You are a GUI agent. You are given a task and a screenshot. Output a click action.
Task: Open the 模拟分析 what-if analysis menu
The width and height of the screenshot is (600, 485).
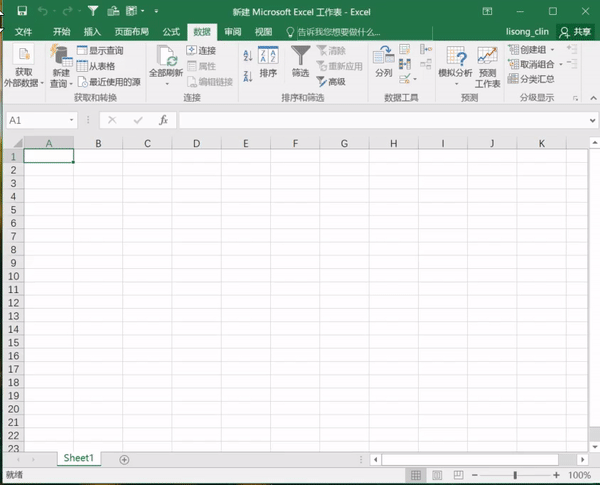coord(455,66)
